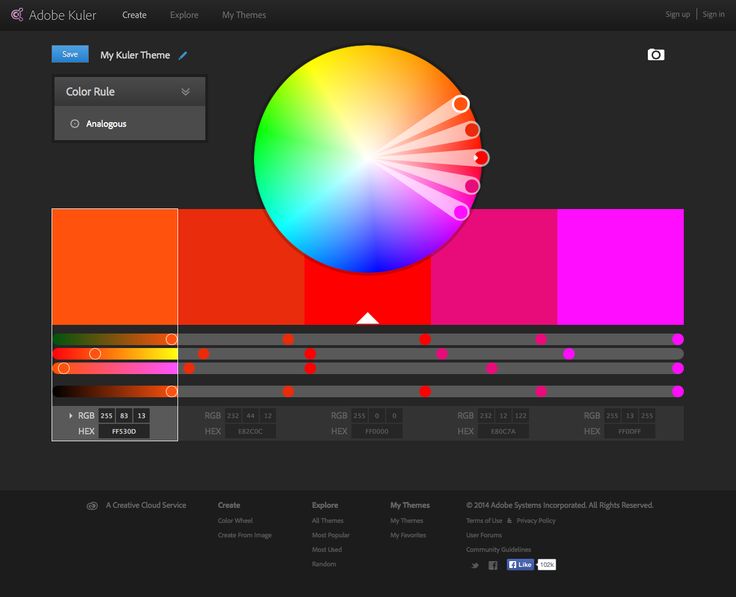Click the footer Create heading
The width and height of the screenshot is (736, 597).
pyautogui.click(x=229, y=505)
